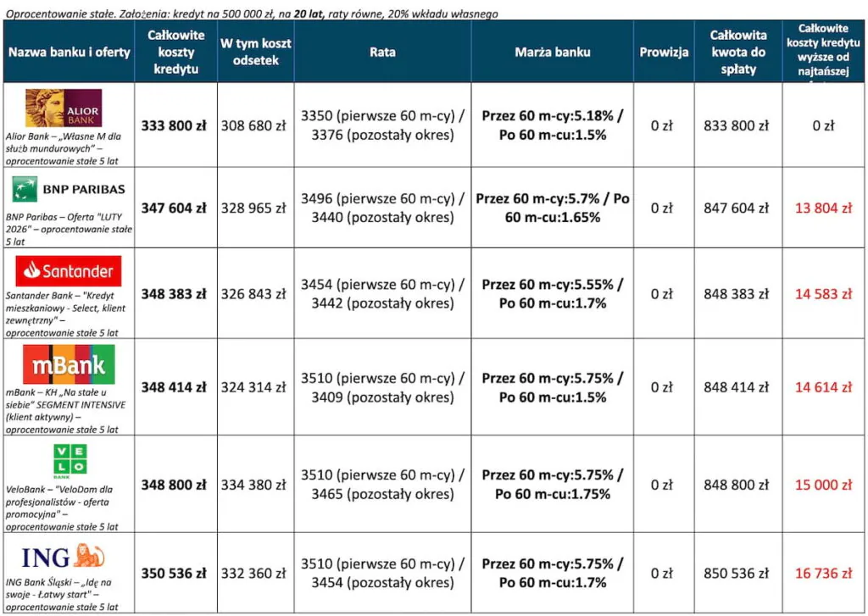This screenshot has width=868, height=616.
Task: Click the red 13 804 zł cost difference
Action: click(823, 208)
